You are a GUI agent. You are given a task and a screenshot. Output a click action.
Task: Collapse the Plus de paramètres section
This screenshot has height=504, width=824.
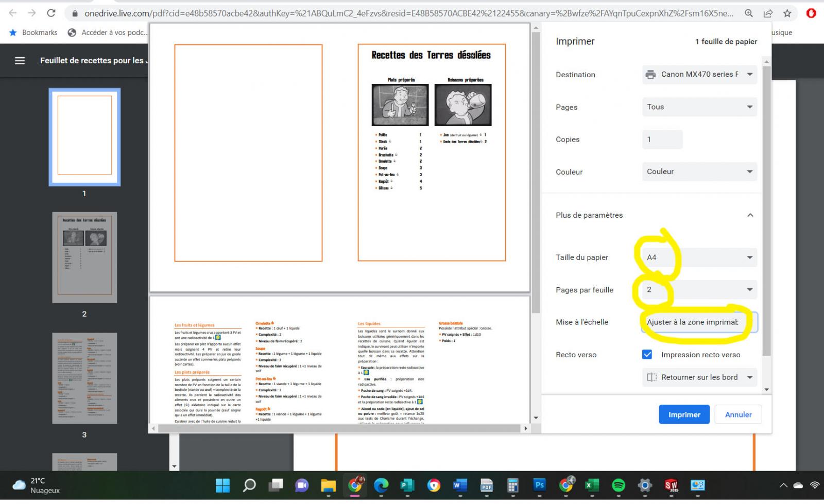pyautogui.click(x=750, y=215)
